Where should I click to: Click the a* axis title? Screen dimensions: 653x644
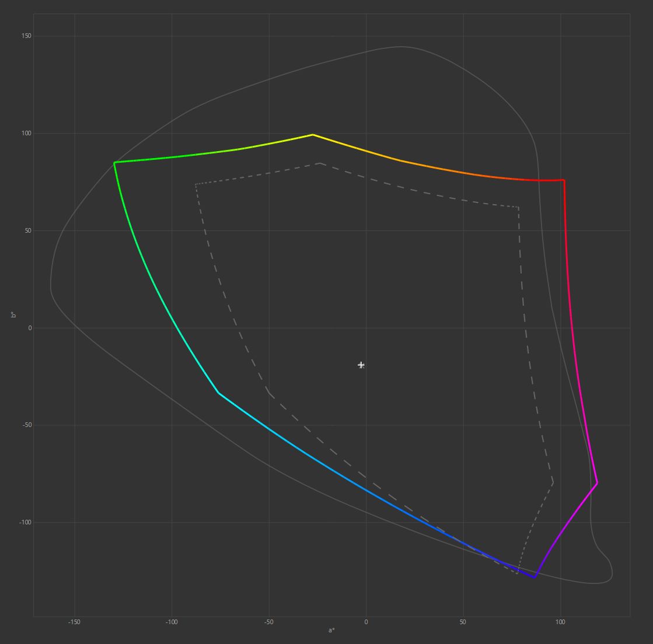tap(331, 630)
